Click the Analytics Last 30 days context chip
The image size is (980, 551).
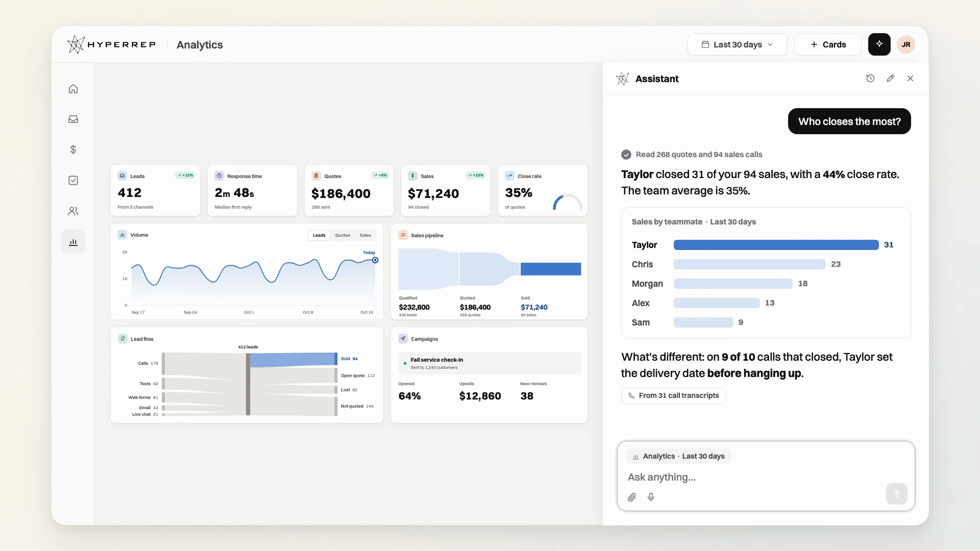[678, 456]
